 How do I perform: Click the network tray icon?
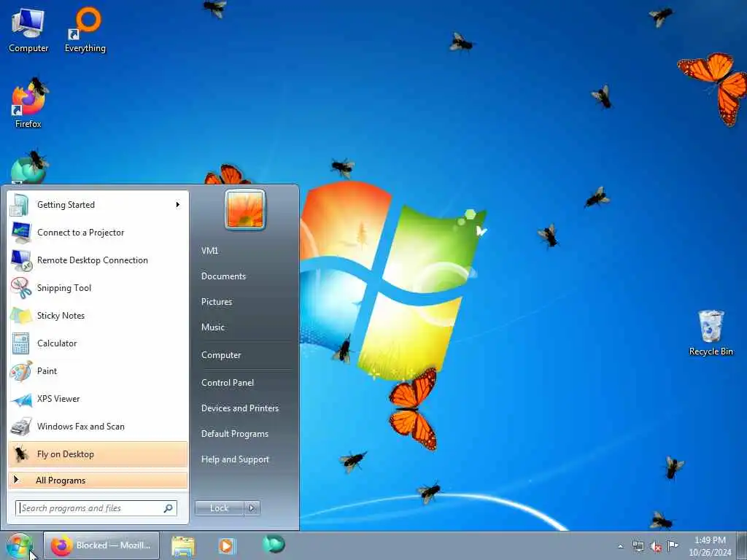click(x=638, y=546)
